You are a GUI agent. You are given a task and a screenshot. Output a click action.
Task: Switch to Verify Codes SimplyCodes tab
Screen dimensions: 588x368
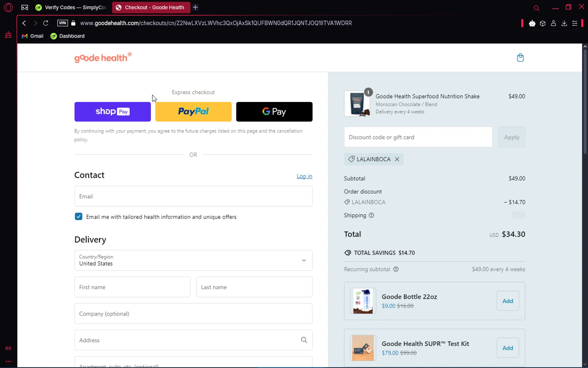[x=71, y=7]
